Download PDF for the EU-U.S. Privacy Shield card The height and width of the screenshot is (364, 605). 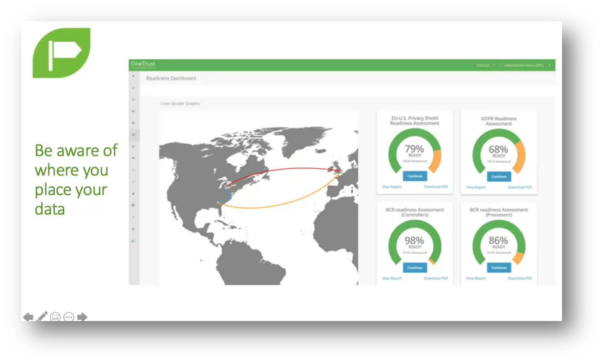click(436, 187)
